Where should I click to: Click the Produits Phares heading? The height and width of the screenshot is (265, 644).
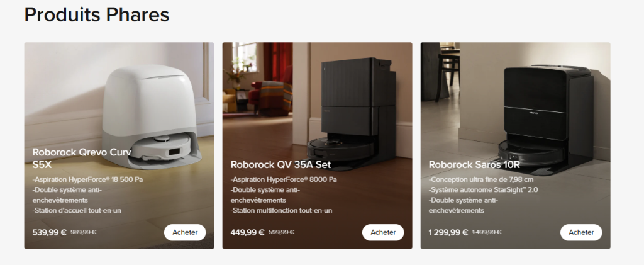point(97,14)
